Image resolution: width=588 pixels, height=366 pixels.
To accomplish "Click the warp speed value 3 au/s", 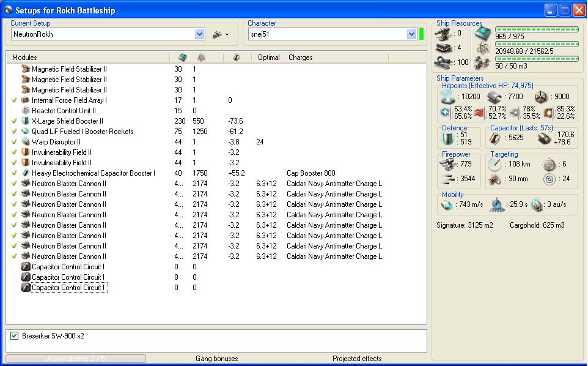I will [557, 204].
